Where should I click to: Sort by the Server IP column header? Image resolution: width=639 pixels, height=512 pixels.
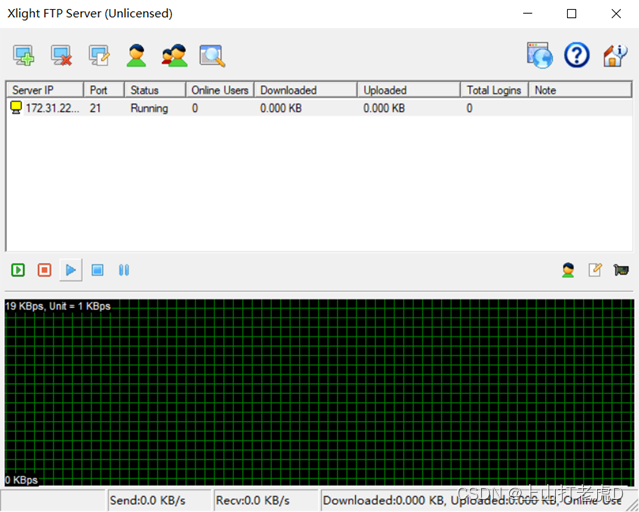44,90
